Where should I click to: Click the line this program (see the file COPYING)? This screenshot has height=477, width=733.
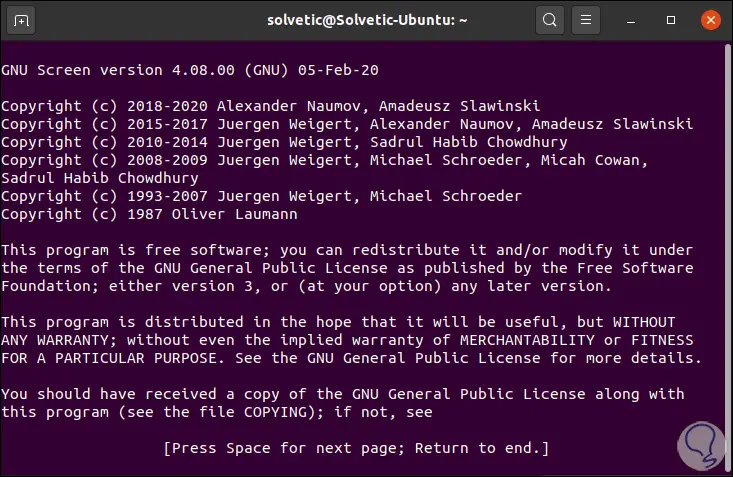217,412
